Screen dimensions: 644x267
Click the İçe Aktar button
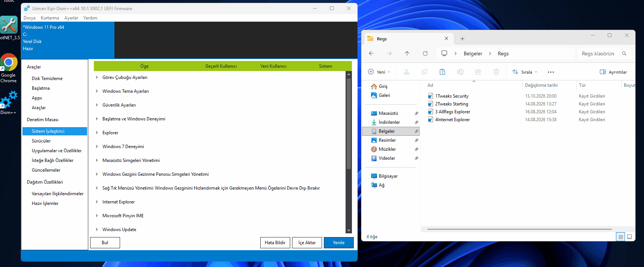point(307,243)
